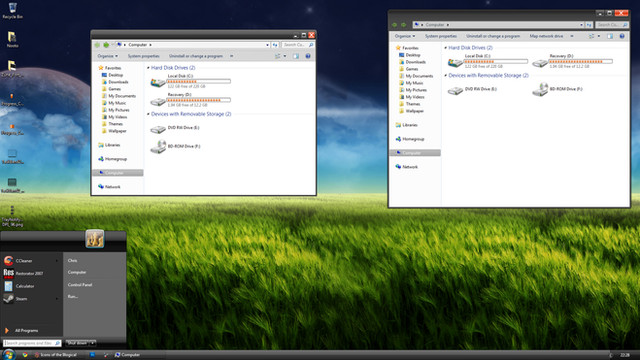Open Chrome from the taskbar
Viewport: 640px width, 360px height.
pyautogui.click(x=25, y=355)
